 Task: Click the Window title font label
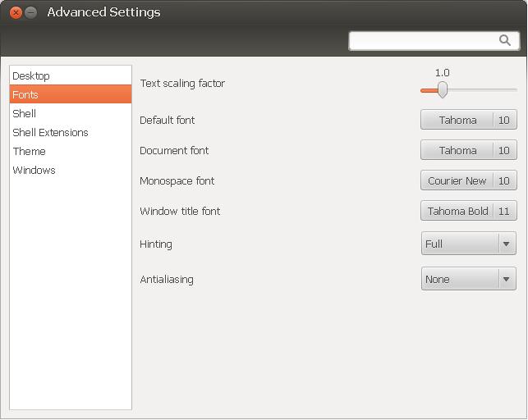[x=180, y=211]
